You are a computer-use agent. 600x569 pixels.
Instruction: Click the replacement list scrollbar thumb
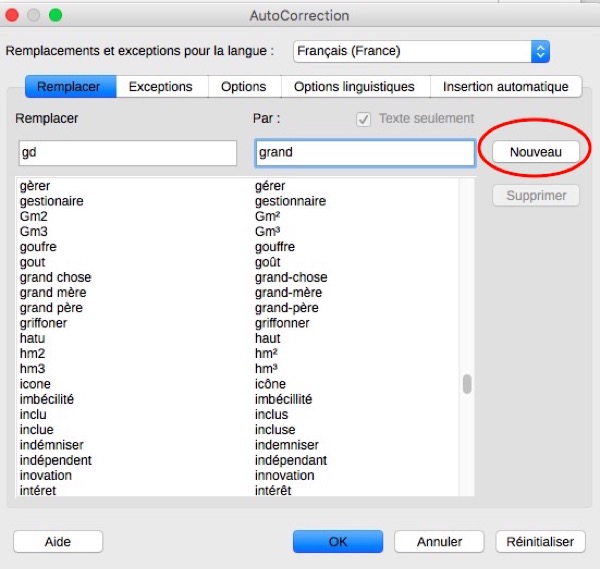pos(466,385)
